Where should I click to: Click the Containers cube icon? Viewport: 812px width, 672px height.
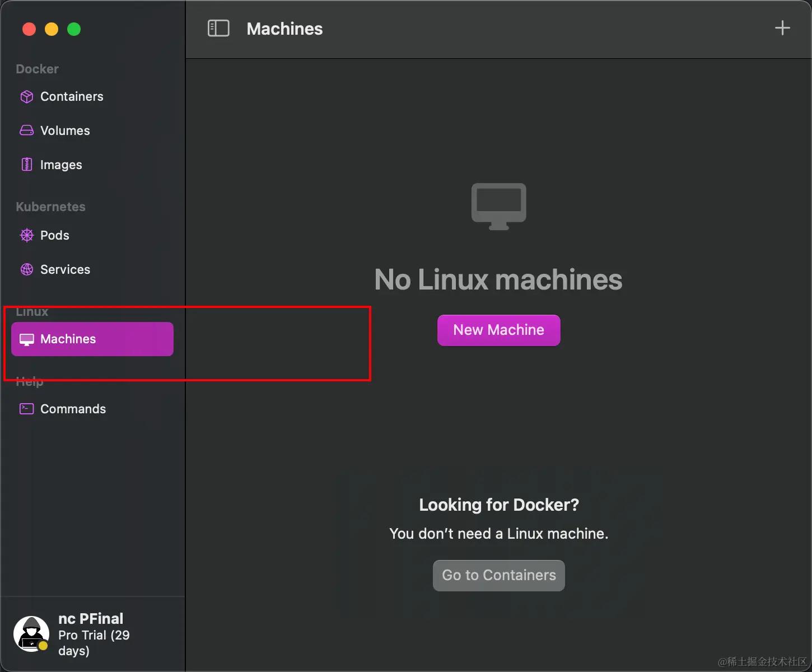click(27, 97)
